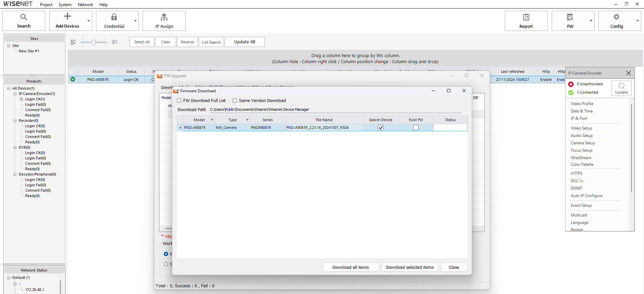Open the HTTPS setting in side panel

click(x=577, y=174)
